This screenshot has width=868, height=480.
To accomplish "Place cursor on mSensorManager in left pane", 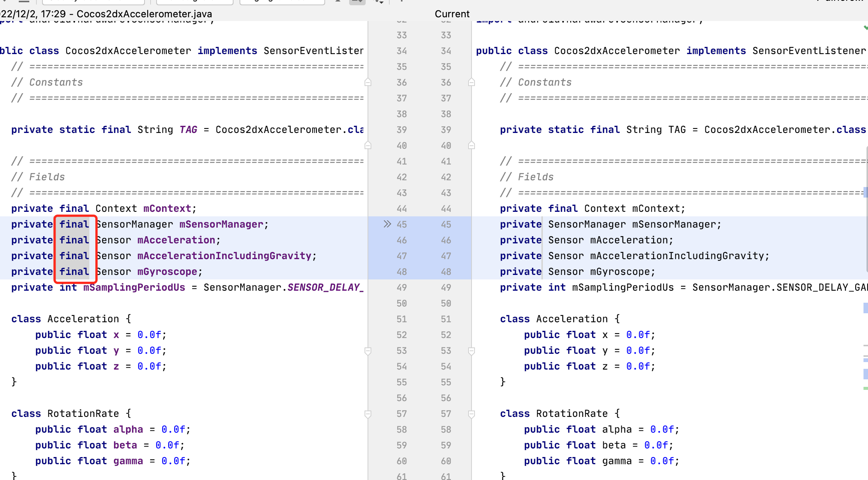I will [221, 224].
